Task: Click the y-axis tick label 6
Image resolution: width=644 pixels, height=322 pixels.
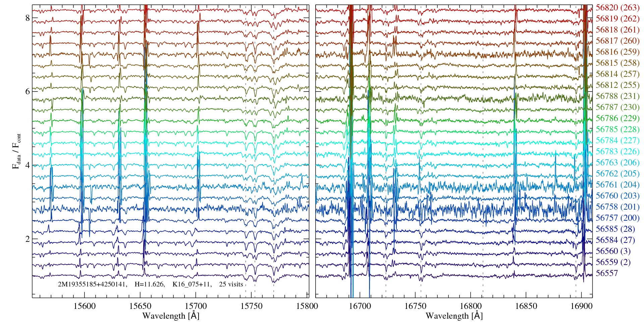Action: point(28,92)
